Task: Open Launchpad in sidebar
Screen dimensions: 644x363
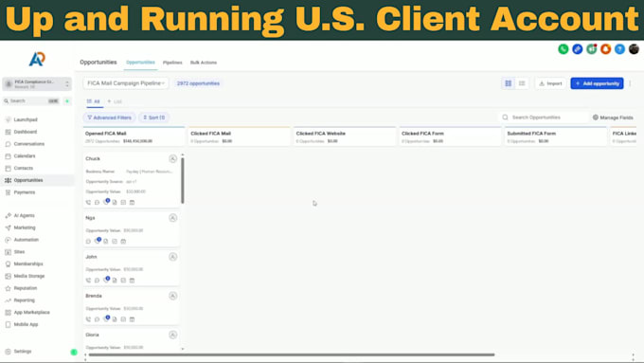Action: click(x=26, y=119)
